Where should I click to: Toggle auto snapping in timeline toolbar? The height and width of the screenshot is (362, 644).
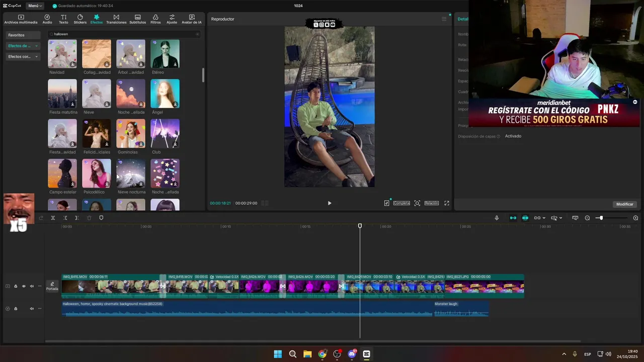pyautogui.click(x=525, y=218)
